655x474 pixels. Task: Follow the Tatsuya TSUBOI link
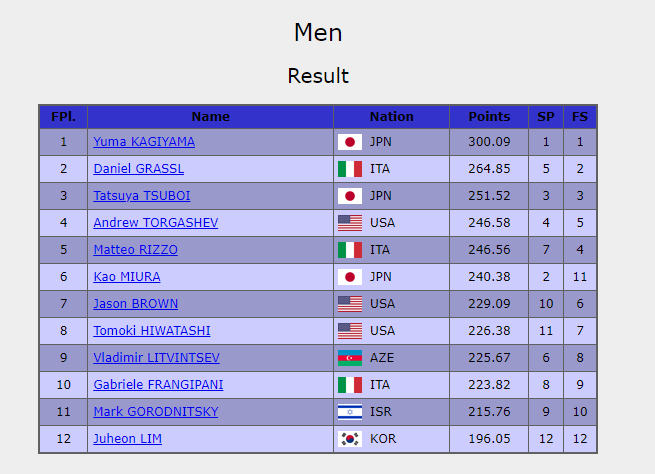point(141,196)
